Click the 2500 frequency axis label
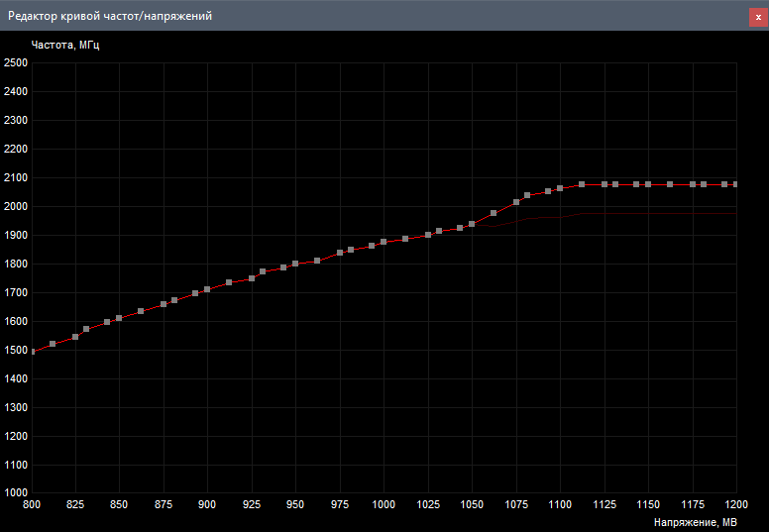Screen dimensions: 769x532 pos(16,62)
